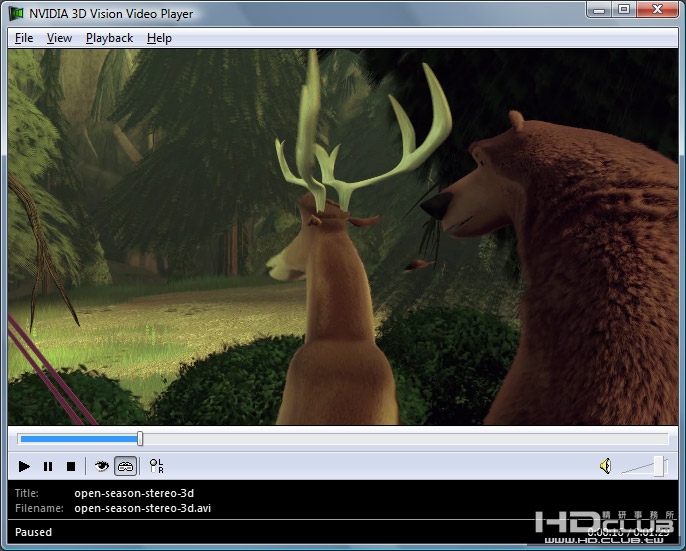The width and height of the screenshot is (686, 551).
Task: Open the File menu
Action: point(24,38)
